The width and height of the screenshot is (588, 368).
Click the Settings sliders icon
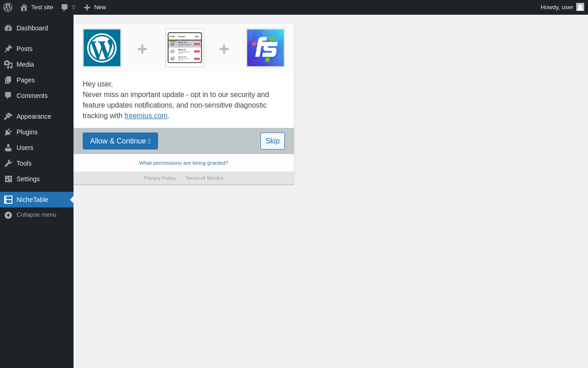click(x=8, y=179)
